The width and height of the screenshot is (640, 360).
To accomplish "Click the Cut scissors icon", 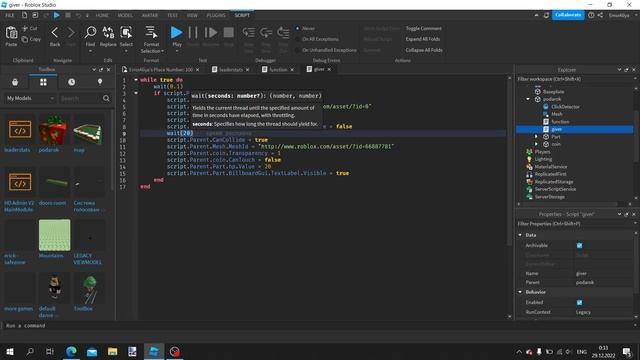I will click(x=25, y=28).
